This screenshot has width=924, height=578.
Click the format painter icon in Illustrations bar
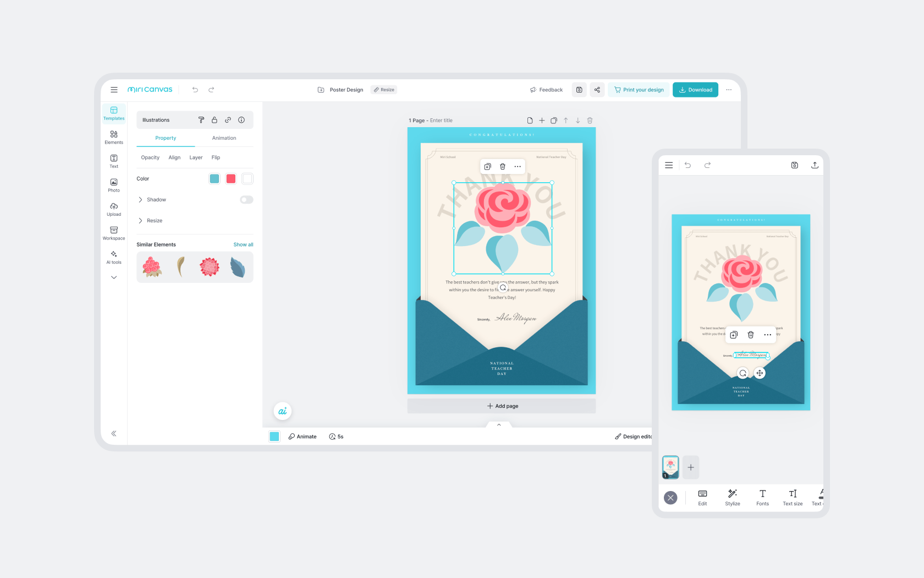click(201, 120)
